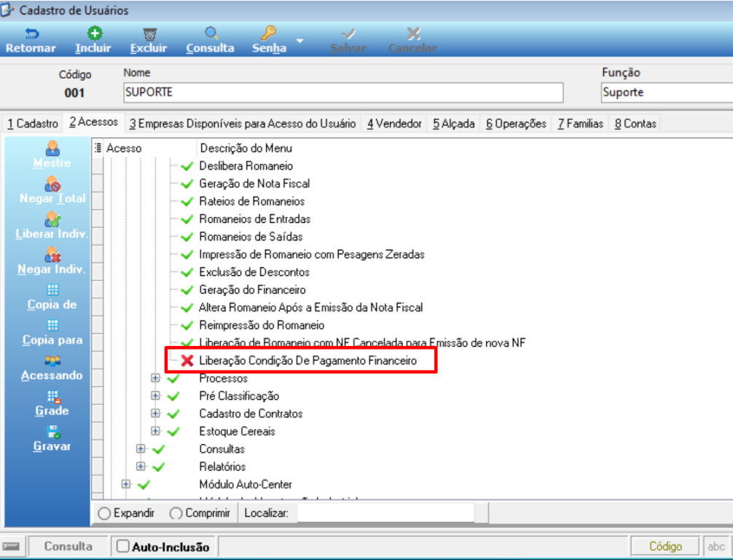Screen dimensions: 733x560
Task: Click Liberar Indiv. icon
Action: (x=52, y=219)
